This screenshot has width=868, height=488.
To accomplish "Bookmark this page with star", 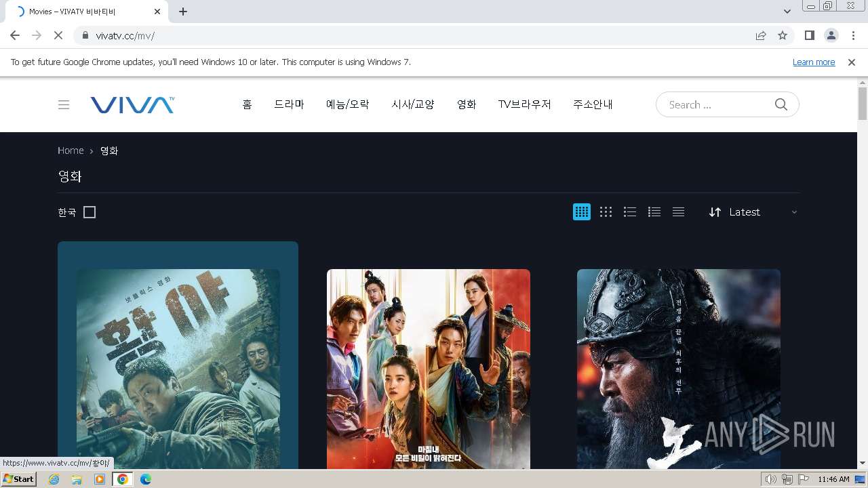I will pos(783,35).
